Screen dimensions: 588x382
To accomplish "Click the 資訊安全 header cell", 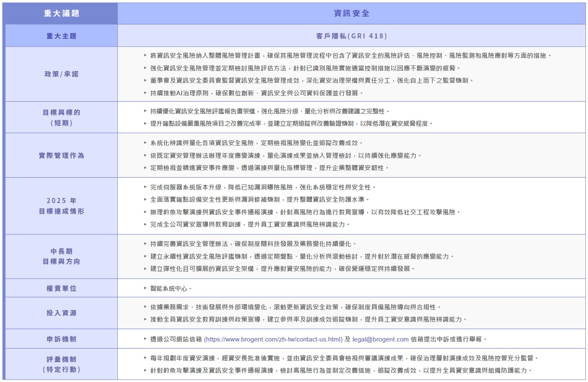I will [x=352, y=14].
